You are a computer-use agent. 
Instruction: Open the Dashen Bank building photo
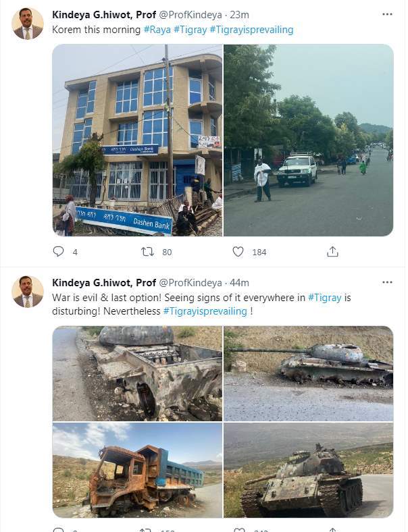(x=137, y=140)
